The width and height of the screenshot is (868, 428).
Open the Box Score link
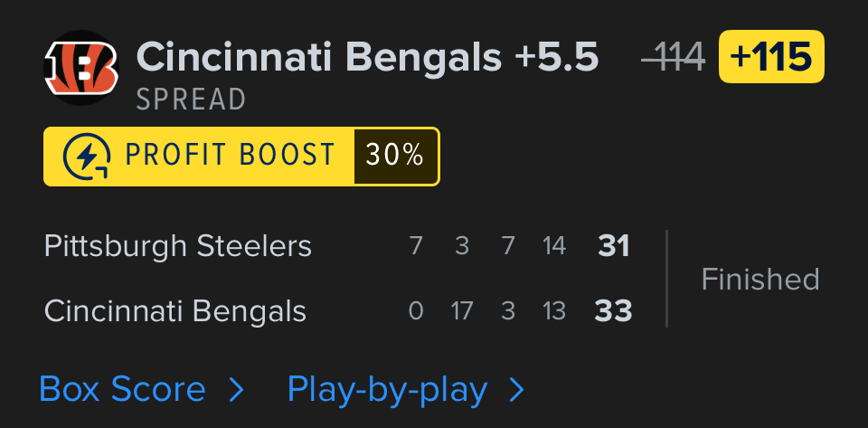point(122,390)
